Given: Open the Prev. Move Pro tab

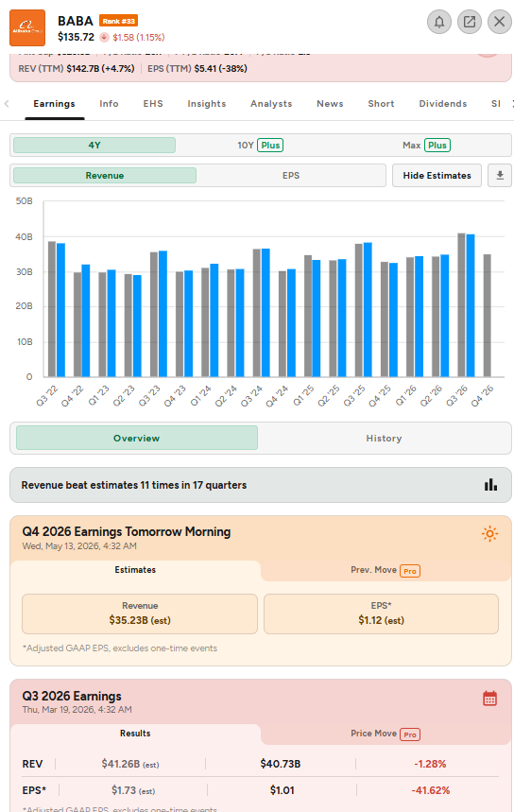Looking at the screenshot, I should [385, 570].
